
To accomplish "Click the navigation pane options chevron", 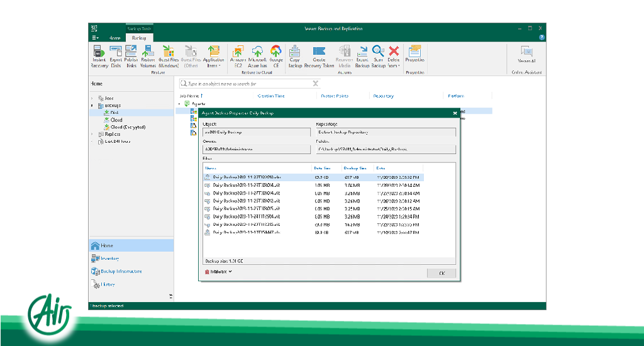I will click(171, 296).
